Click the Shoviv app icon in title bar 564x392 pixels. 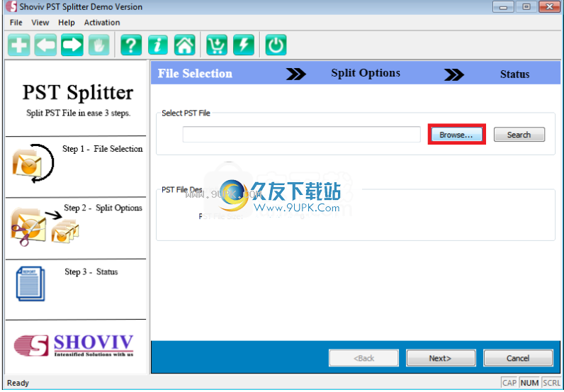[x=11, y=6]
